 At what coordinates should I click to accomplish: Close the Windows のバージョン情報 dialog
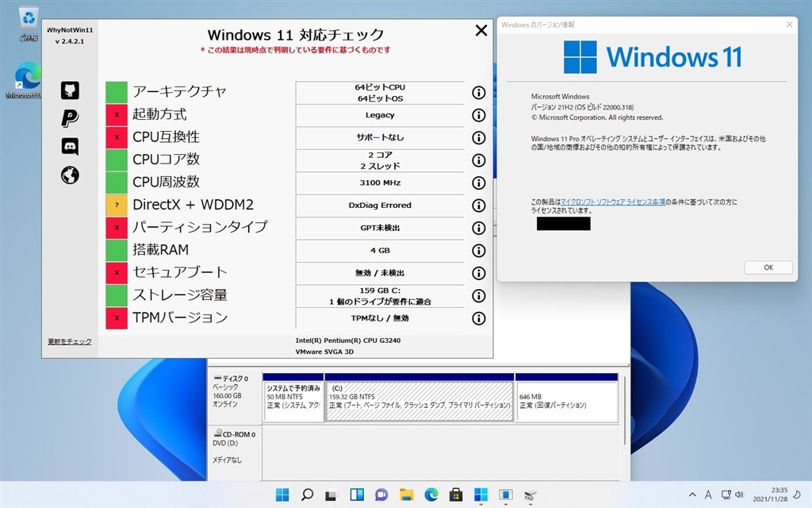[x=789, y=25]
